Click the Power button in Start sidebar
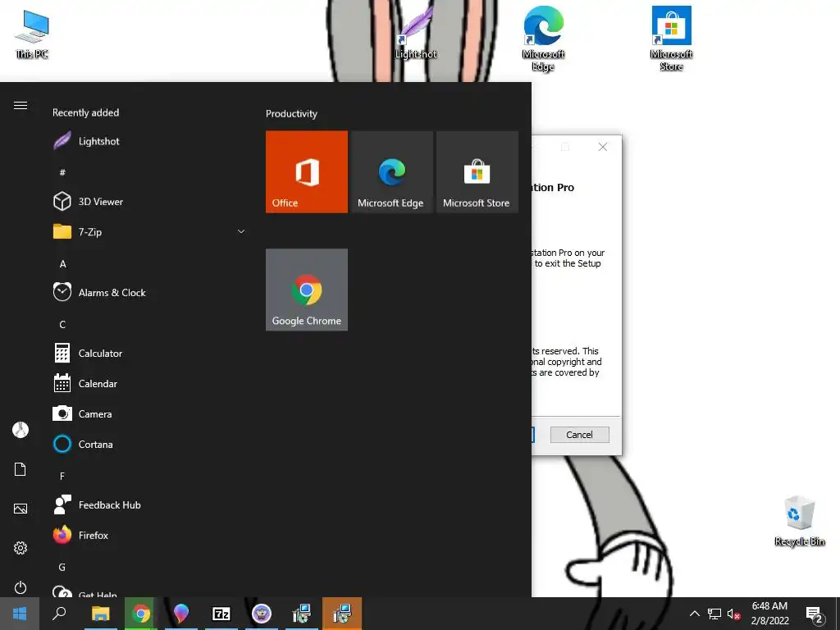Screen dimensions: 840x630 pyautogui.click(x=21, y=587)
